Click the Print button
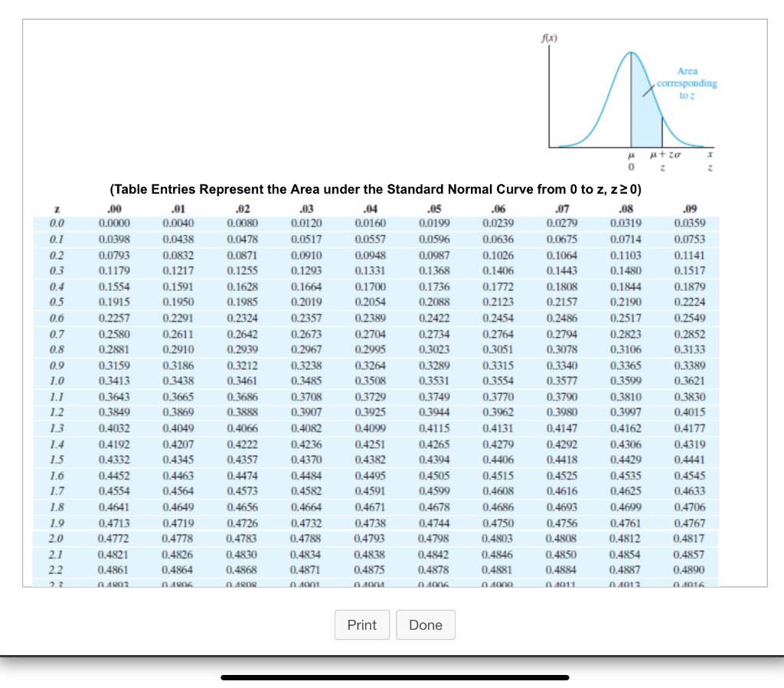The height and width of the screenshot is (688, 784). 361,624
